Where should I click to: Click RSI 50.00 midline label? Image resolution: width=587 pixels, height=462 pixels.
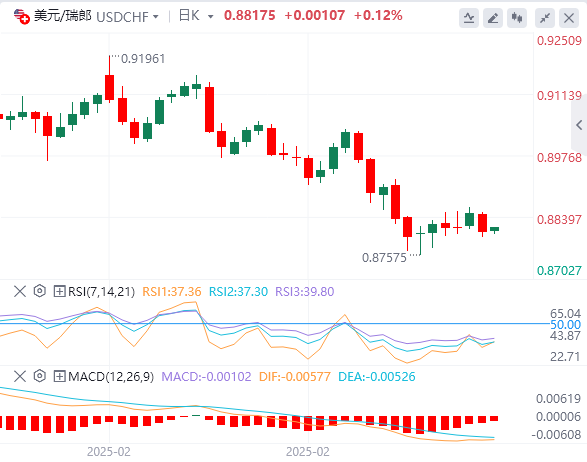565,325
